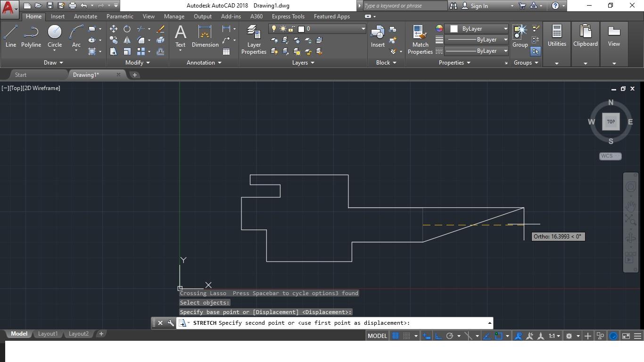The height and width of the screenshot is (362, 644).
Task: Toggle hardware acceleration indicator
Action: (613, 336)
